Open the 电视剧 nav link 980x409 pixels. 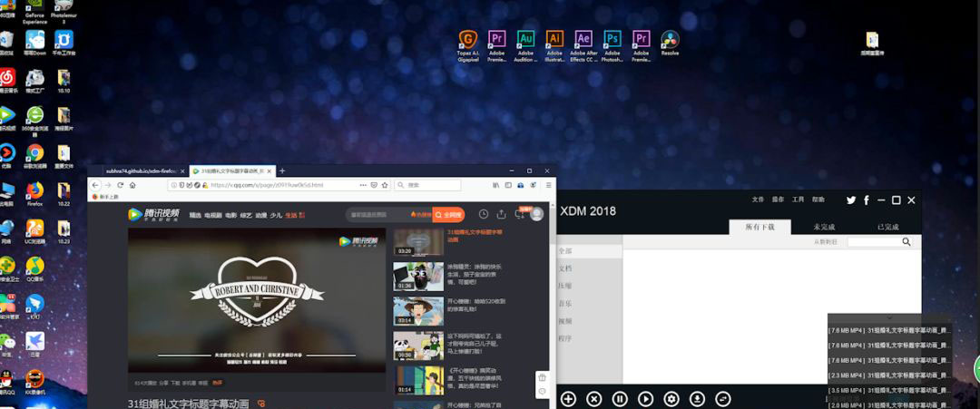212,215
